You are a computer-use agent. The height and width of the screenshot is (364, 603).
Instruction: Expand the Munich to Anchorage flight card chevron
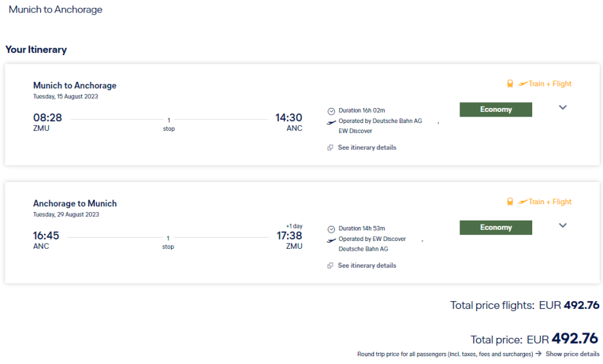(x=562, y=108)
